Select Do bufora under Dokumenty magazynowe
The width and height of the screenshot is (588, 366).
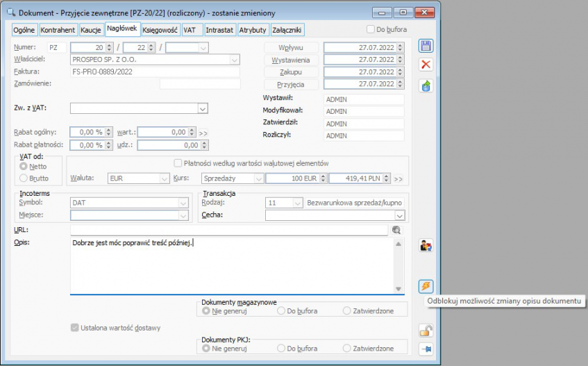(281, 311)
